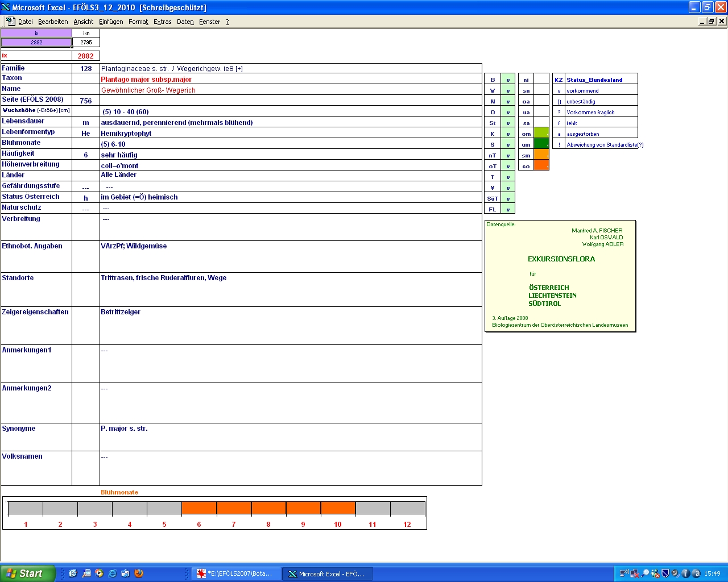This screenshot has width=728, height=582.
Task: Open the Extras menu
Action: (x=162, y=22)
